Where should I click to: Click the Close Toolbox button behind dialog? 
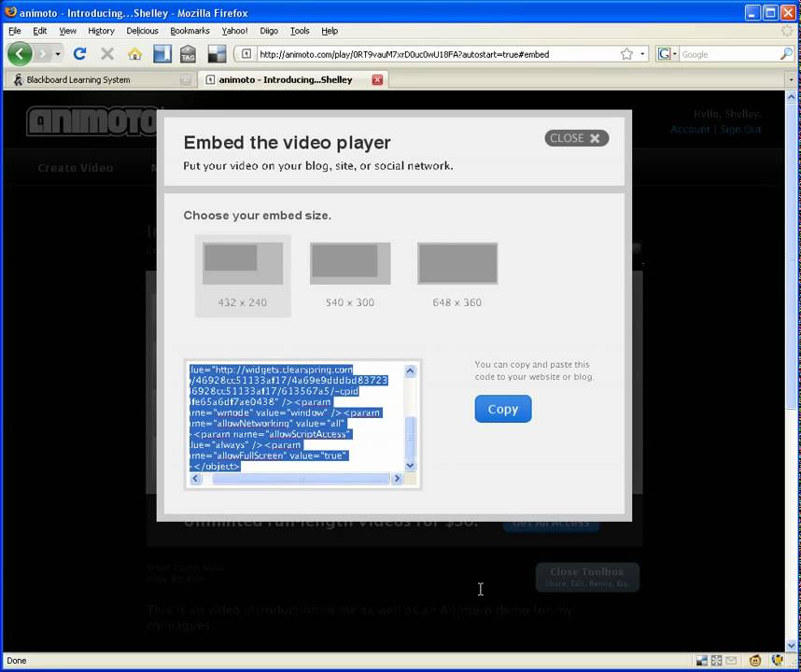(x=587, y=577)
